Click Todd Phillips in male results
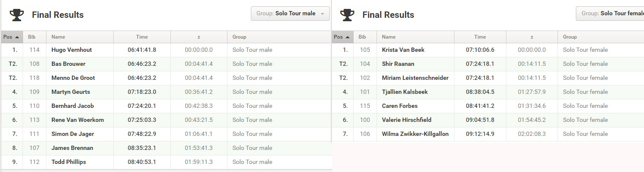 pos(69,162)
